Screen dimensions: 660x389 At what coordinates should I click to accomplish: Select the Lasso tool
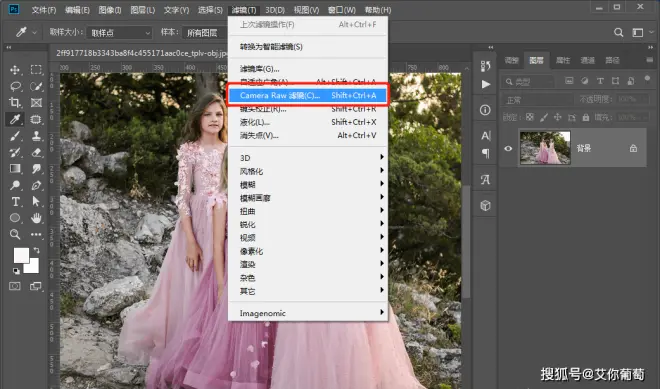coord(15,86)
